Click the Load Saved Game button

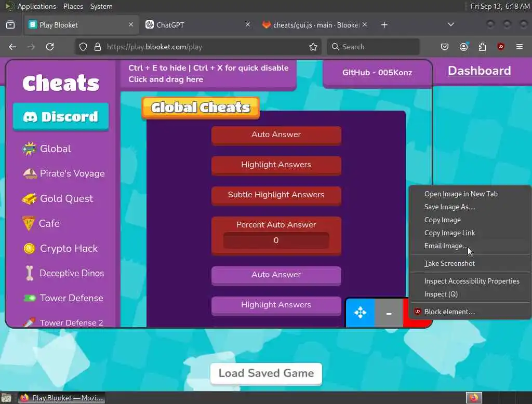point(266,373)
